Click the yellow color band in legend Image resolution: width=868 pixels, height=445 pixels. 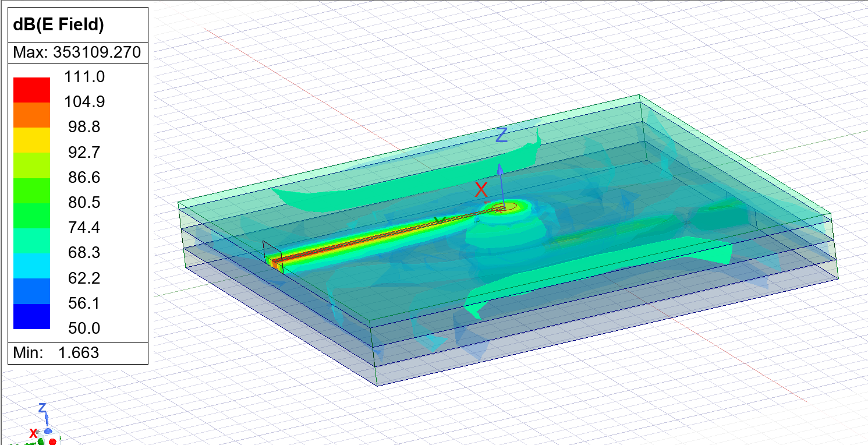(x=32, y=140)
